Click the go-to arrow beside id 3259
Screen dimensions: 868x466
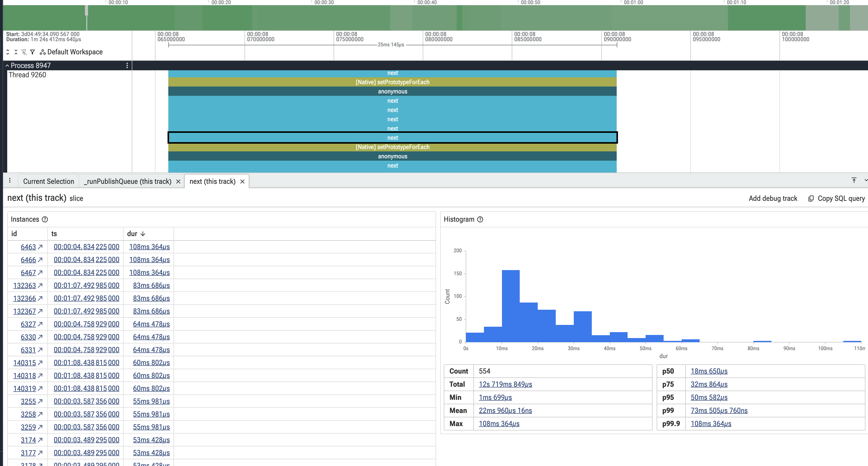tap(40, 427)
